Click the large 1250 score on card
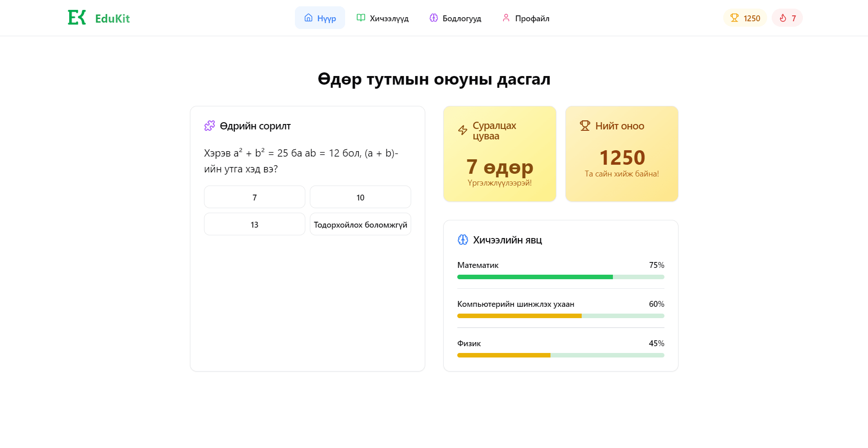The image size is (868, 448). tap(622, 157)
